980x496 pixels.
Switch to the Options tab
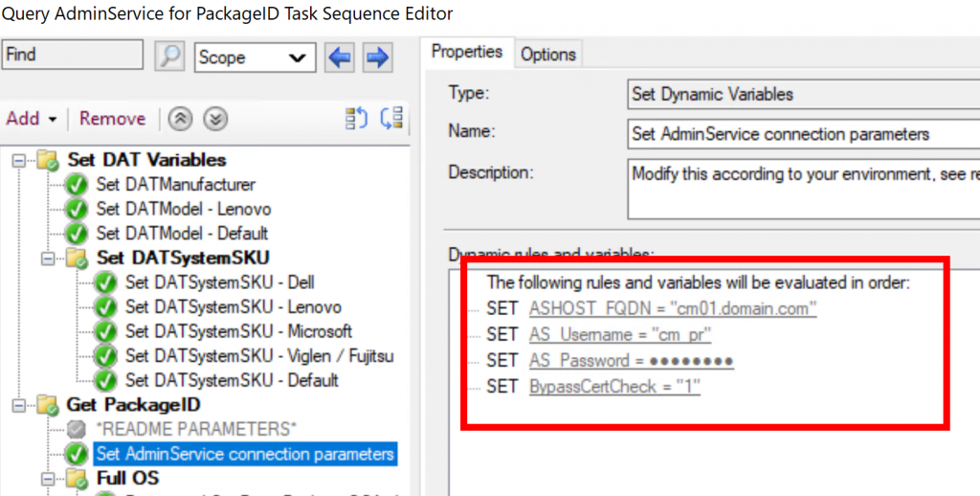coord(548,54)
